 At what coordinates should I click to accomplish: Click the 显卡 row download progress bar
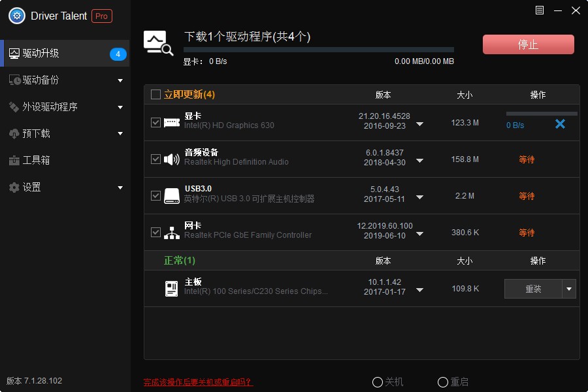(542, 113)
